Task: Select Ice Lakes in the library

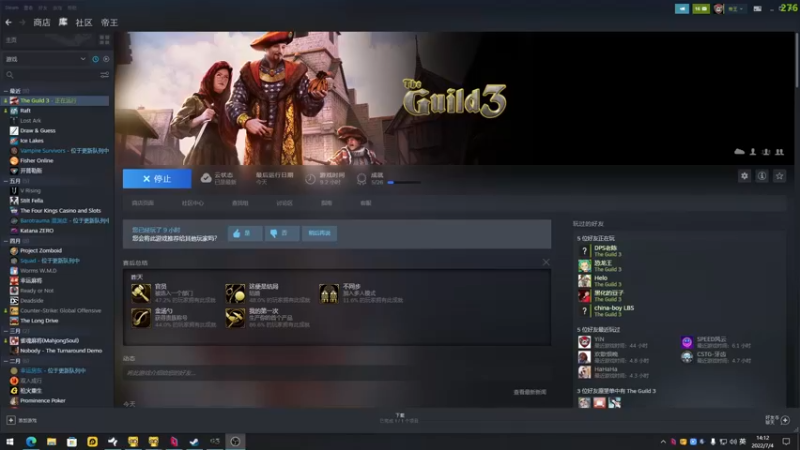Action: click(x=32, y=141)
